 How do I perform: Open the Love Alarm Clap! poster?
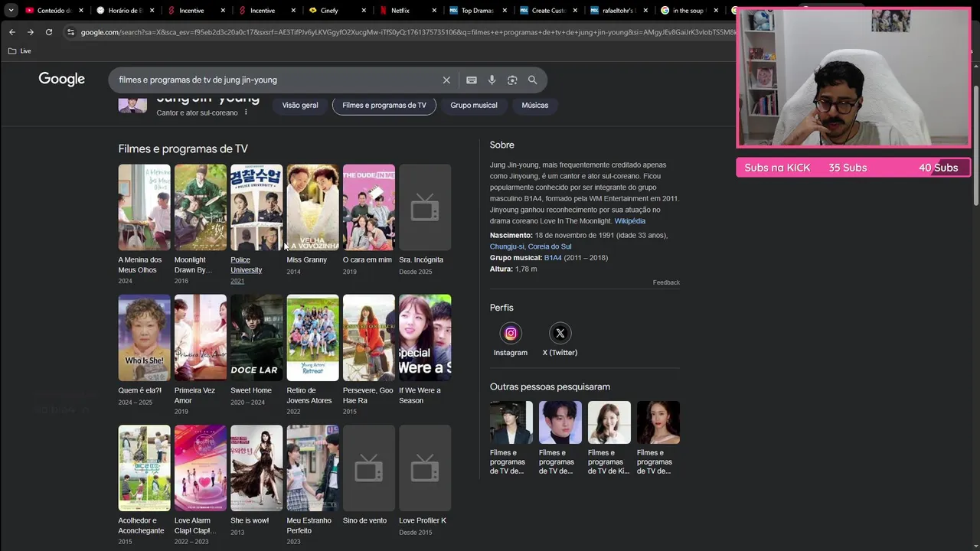201,468
